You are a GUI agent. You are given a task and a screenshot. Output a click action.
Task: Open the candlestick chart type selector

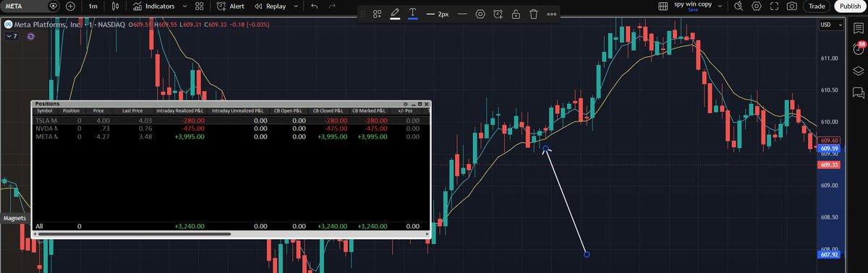click(x=116, y=6)
